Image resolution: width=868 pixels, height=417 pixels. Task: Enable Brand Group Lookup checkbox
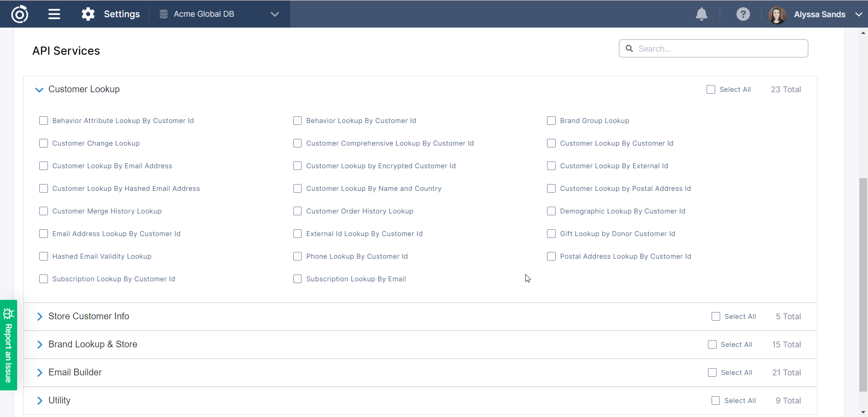coord(551,121)
